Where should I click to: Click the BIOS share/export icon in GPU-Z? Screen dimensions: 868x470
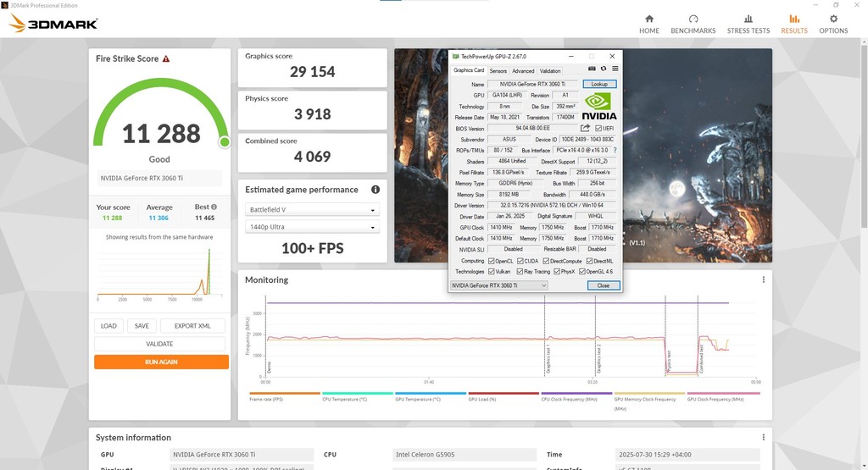coord(585,128)
